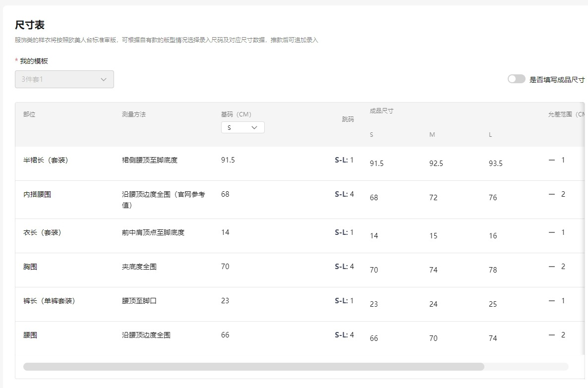Click the S-L: 1 grading for 衣长

pyautogui.click(x=344, y=232)
